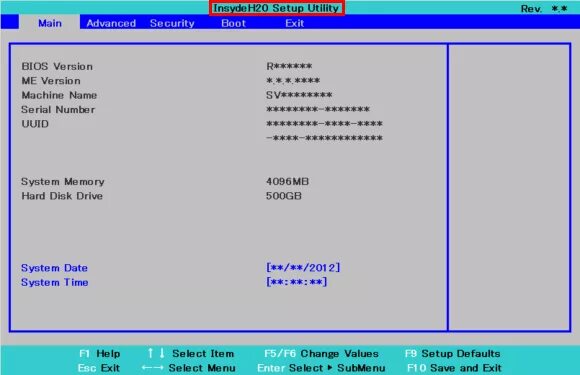The image size is (580, 375).
Task: Click the ME Version label
Action: click(51, 81)
